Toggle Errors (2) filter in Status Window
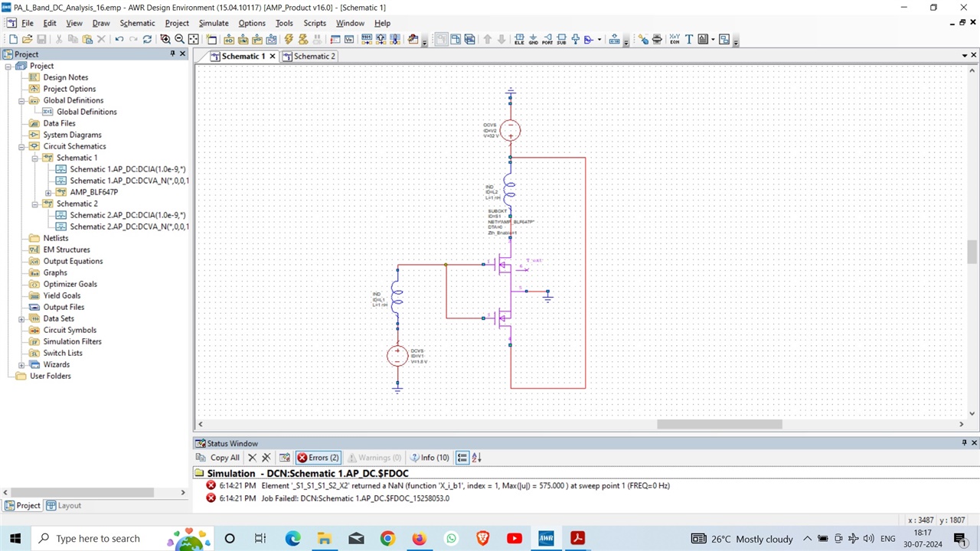Image resolution: width=980 pixels, height=551 pixels. [318, 458]
